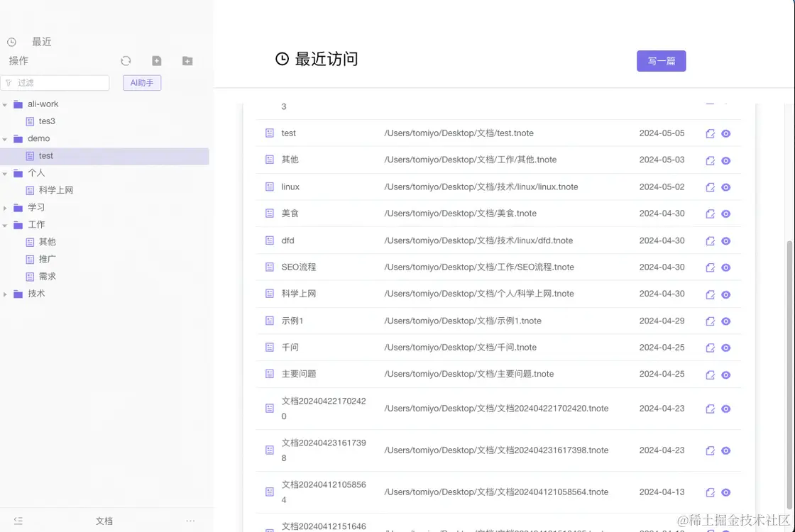Click the 文档 label in the bottom bar
Viewport: 795px width, 532px height.
(104, 521)
